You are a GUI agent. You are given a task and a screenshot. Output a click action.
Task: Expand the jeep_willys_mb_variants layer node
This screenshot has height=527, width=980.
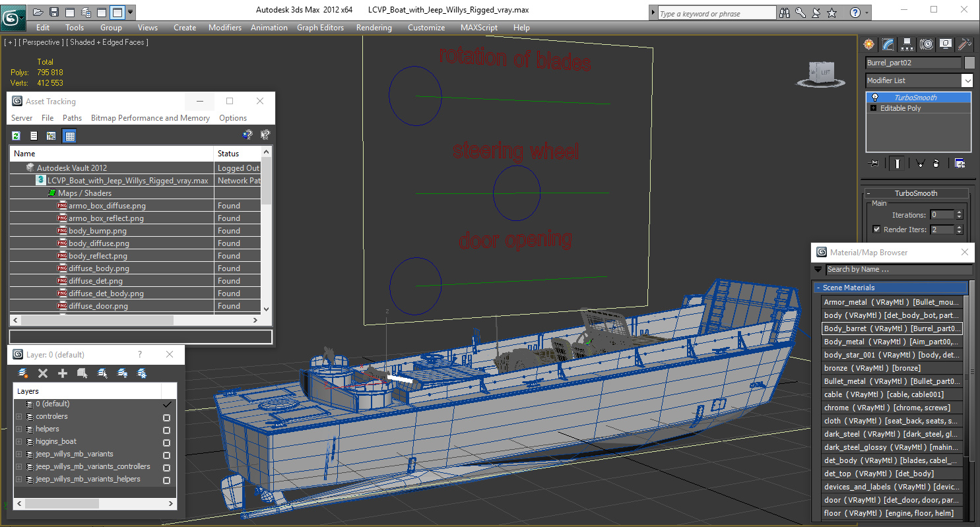(x=18, y=454)
